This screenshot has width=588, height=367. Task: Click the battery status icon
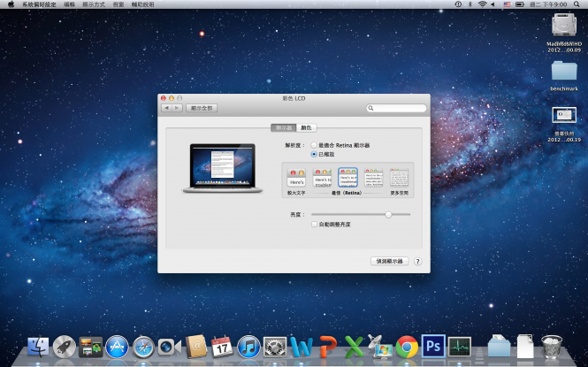click(520, 4)
